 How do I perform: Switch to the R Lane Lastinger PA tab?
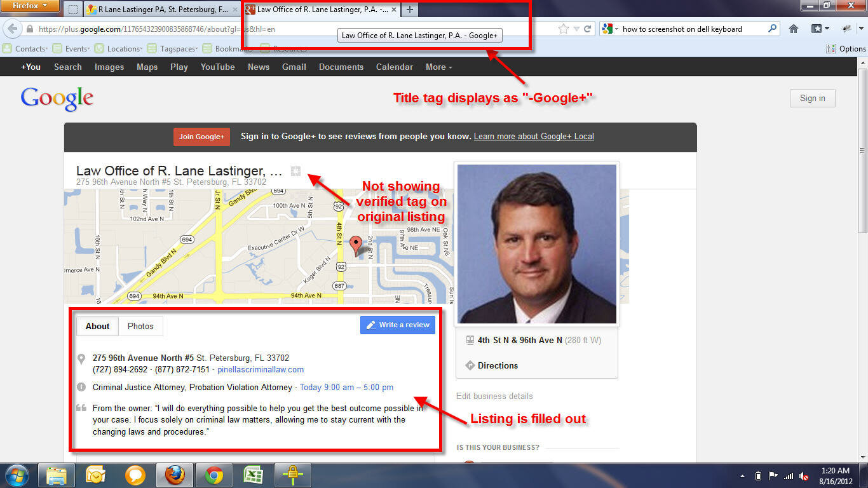[162, 10]
